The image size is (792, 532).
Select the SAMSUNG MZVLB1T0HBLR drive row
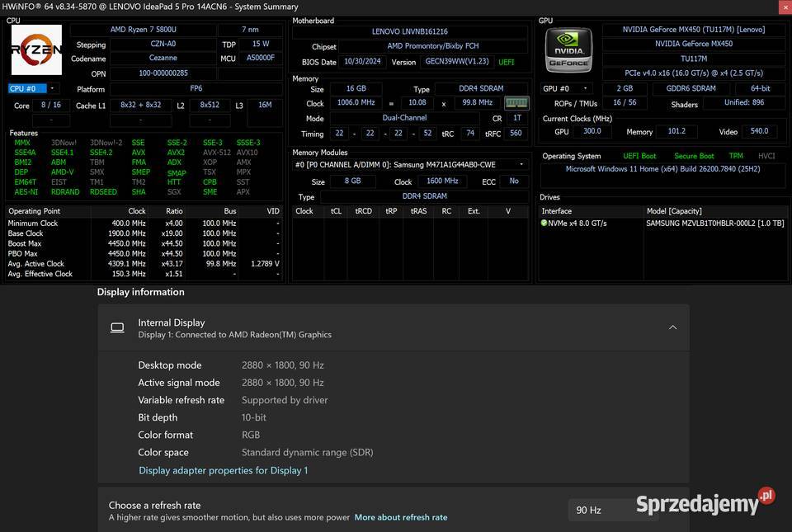click(662, 223)
